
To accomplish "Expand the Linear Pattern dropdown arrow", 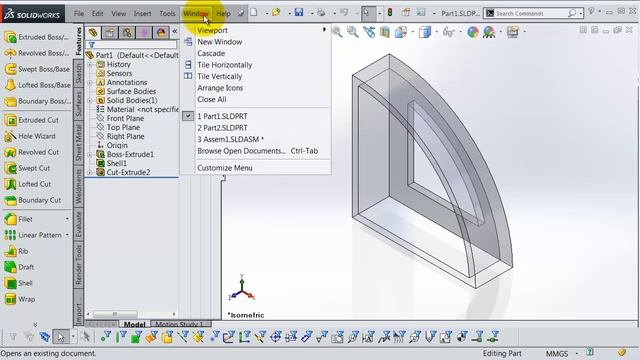I will pyautogui.click(x=67, y=235).
